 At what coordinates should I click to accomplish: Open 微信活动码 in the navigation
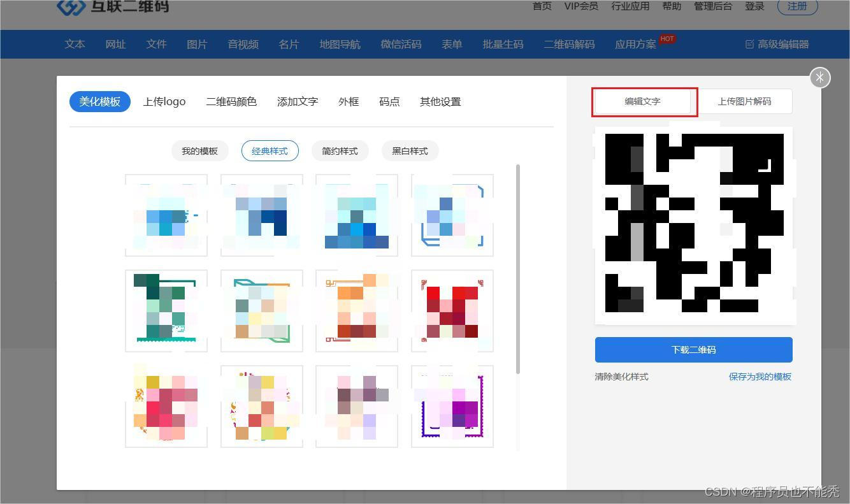(x=401, y=44)
